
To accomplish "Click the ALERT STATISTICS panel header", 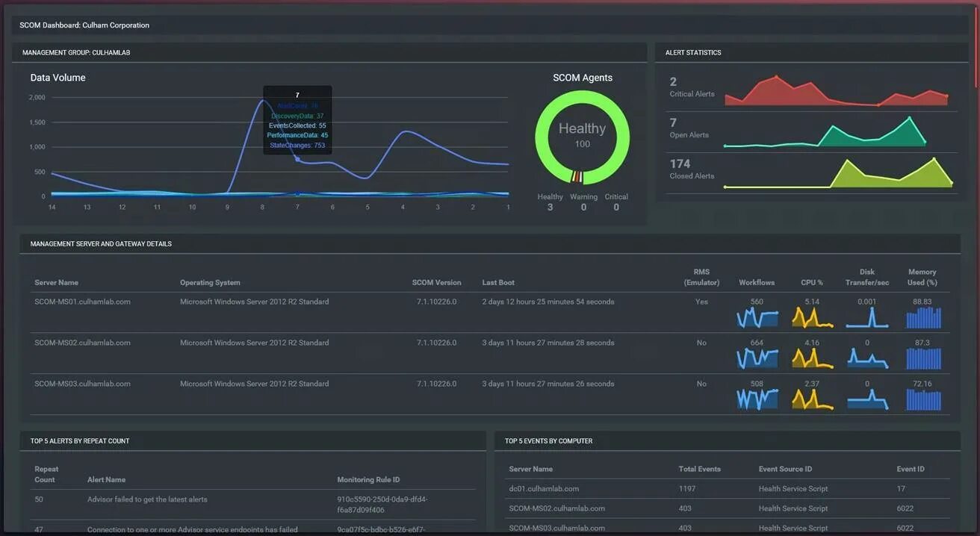I will tap(693, 53).
